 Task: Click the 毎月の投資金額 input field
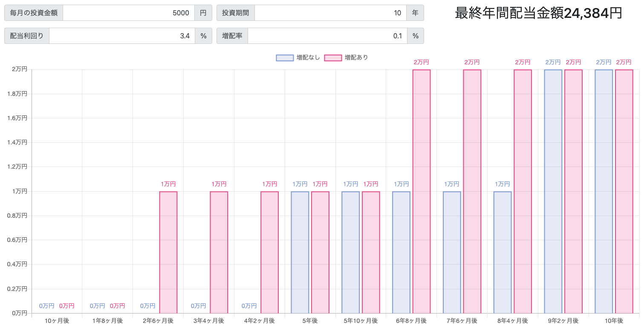point(128,13)
